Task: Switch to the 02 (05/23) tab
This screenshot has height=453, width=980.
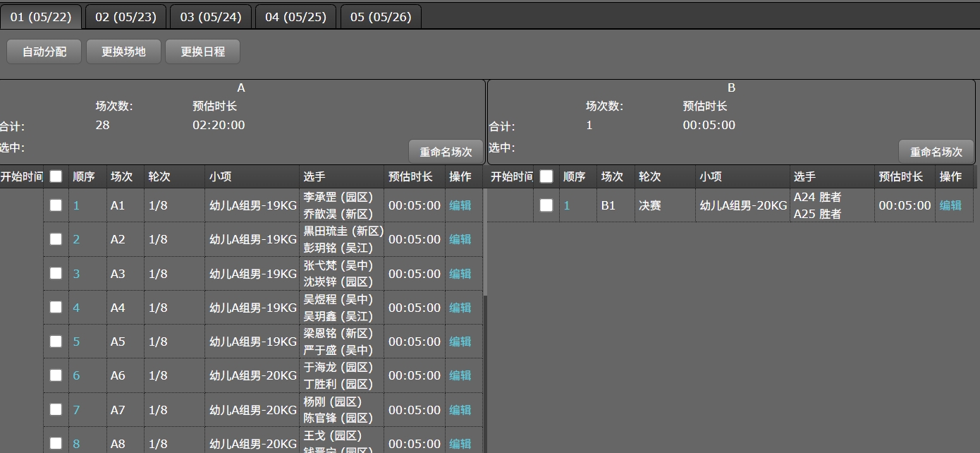Action: 125,17
